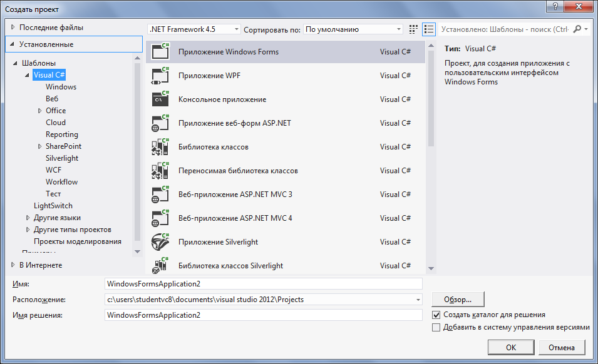This screenshot has width=598, height=364.
Task: Open the project location path dropdown arrow
Action: point(418,300)
